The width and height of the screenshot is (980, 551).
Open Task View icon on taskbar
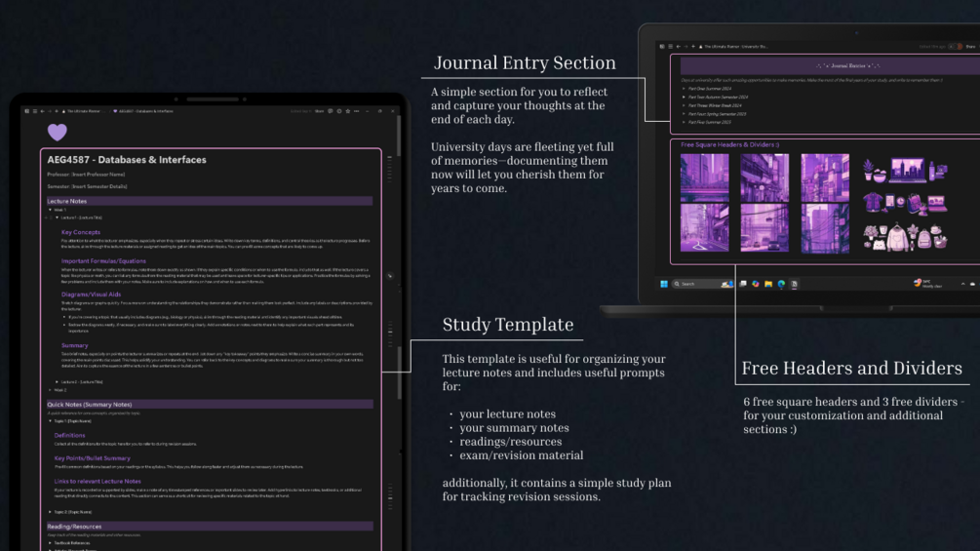click(742, 284)
